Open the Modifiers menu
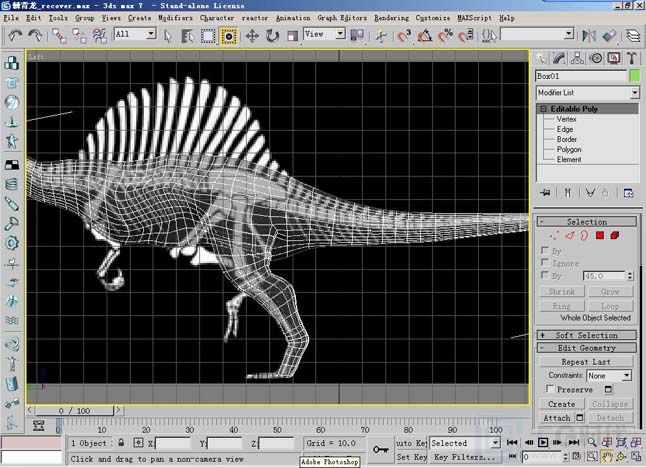This screenshot has height=468, width=646. (x=176, y=18)
